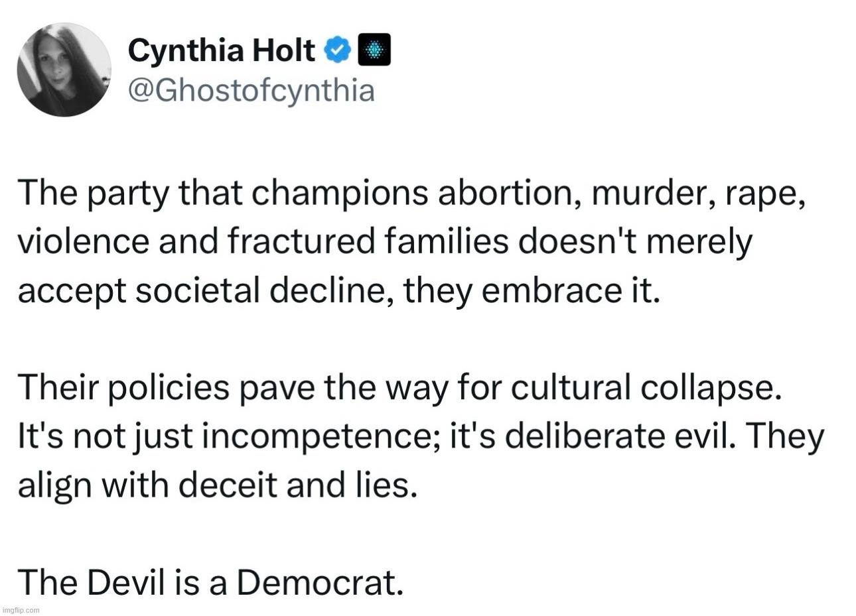The height and width of the screenshot is (616, 856).
Task: Click the imgflip.com watermark
Action: pos(22,609)
